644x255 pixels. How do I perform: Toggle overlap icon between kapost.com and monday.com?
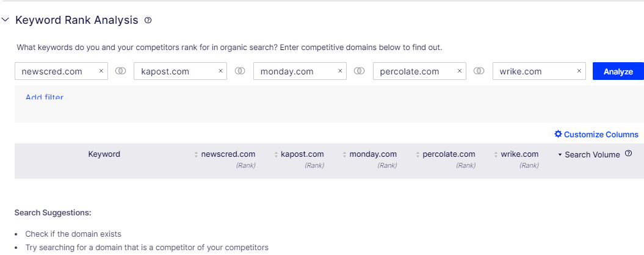click(240, 71)
